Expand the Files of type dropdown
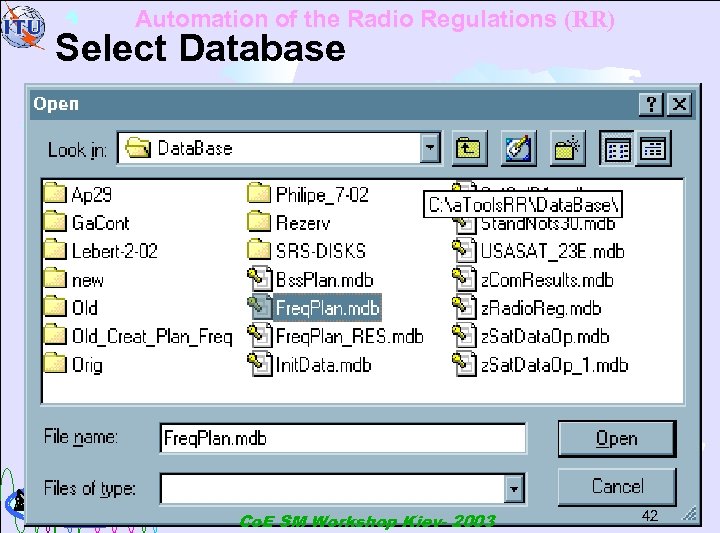The height and width of the screenshot is (533, 720). [x=514, y=488]
